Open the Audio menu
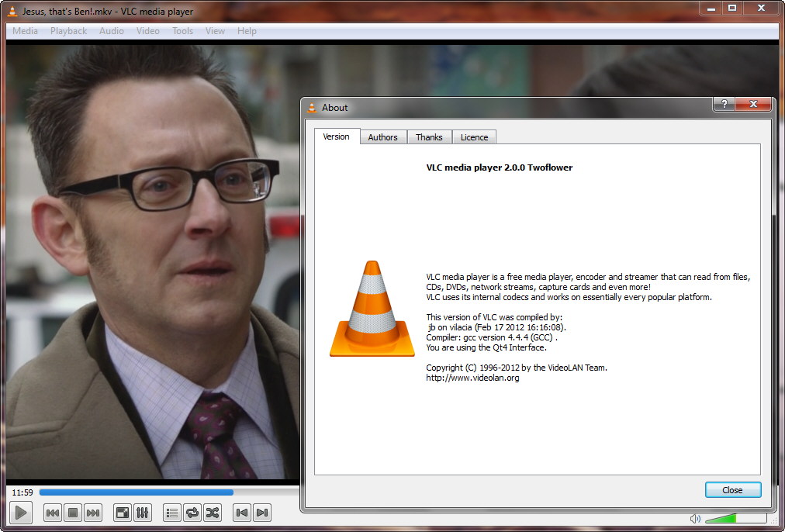This screenshot has width=785, height=532. 111,31
